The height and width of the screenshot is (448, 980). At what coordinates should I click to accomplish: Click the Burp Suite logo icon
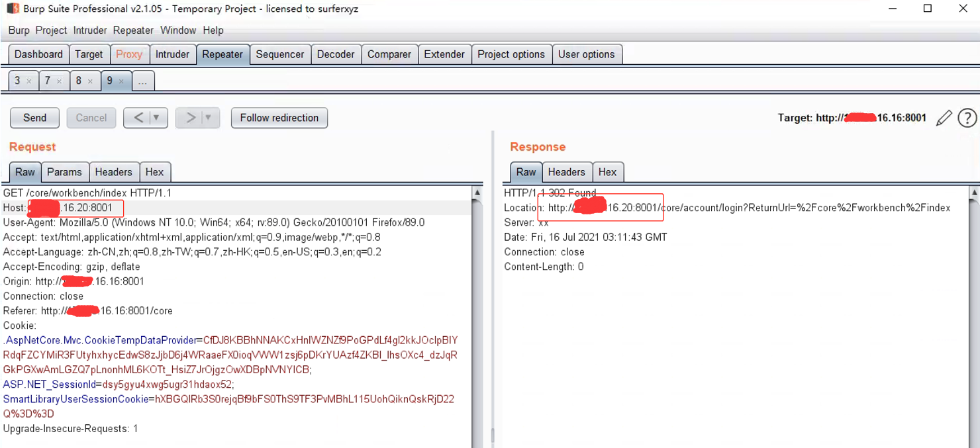coord(13,9)
